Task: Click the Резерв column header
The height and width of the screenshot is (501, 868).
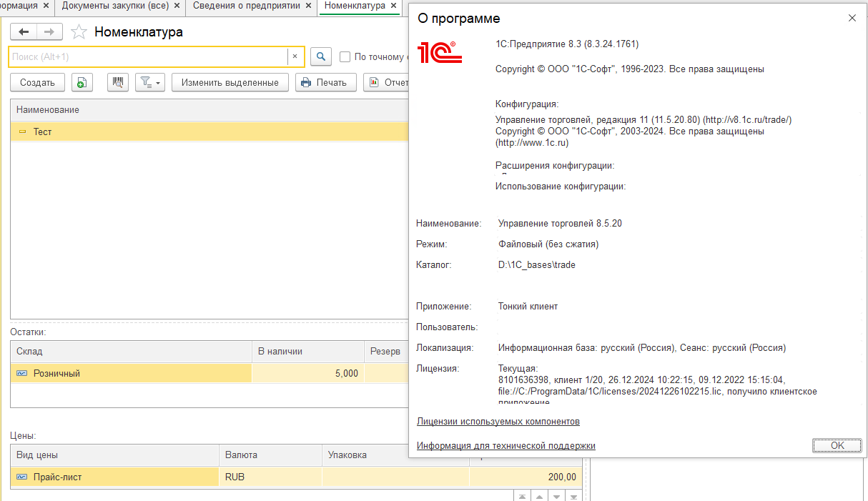Action: coord(385,352)
